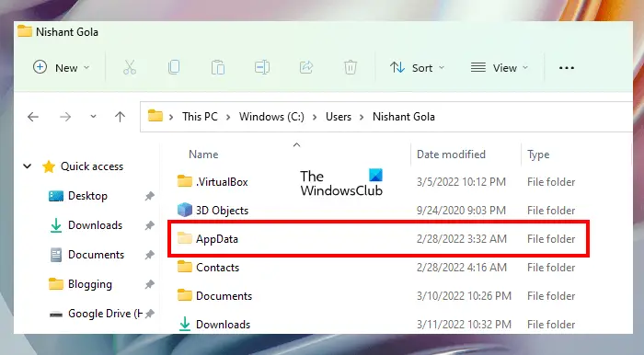
Task: Open the New dropdown menu
Action: (x=62, y=67)
